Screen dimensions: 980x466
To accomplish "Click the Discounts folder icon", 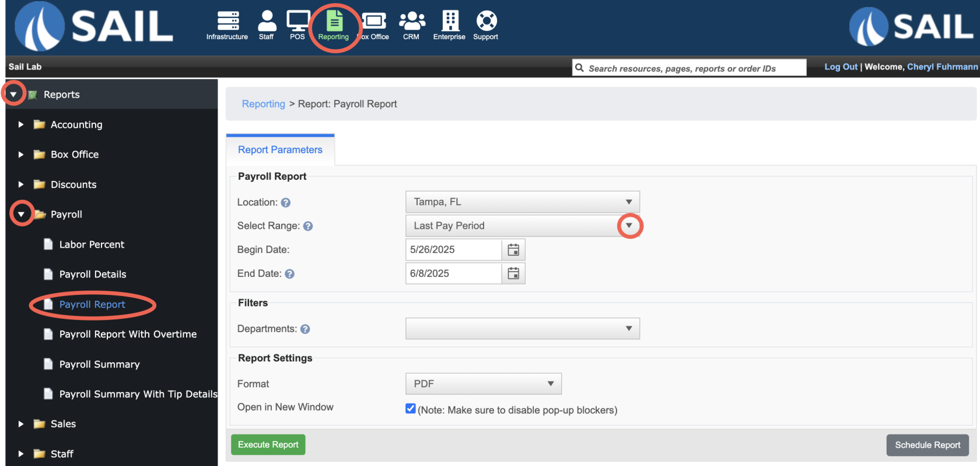I will click(x=40, y=185).
